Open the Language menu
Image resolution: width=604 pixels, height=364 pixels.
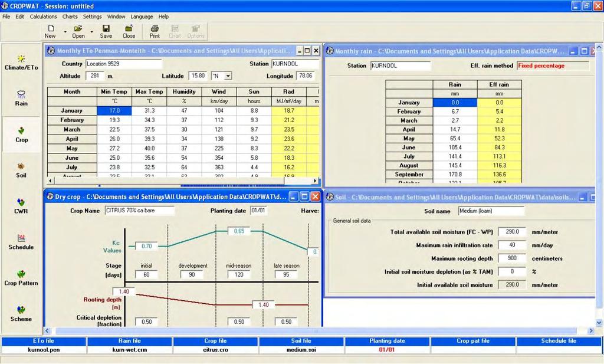coord(142,17)
